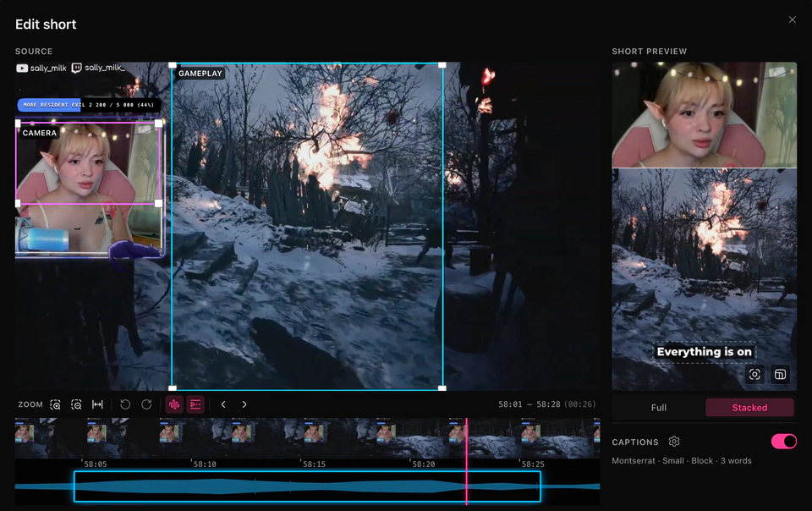
Task: Click the focus frame icon in preview
Action: pos(754,374)
